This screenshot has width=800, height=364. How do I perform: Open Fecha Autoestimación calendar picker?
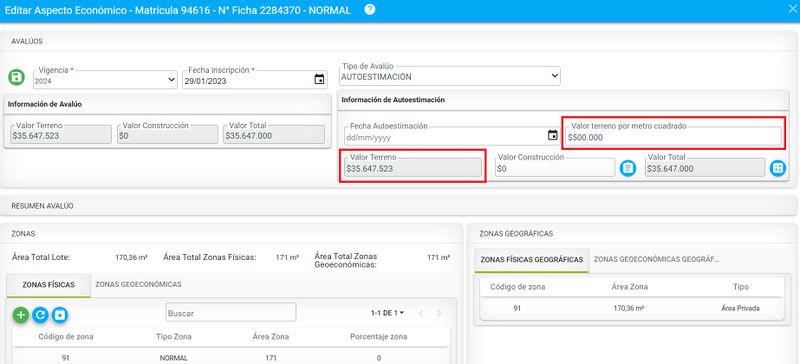click(x=553, y=135)
